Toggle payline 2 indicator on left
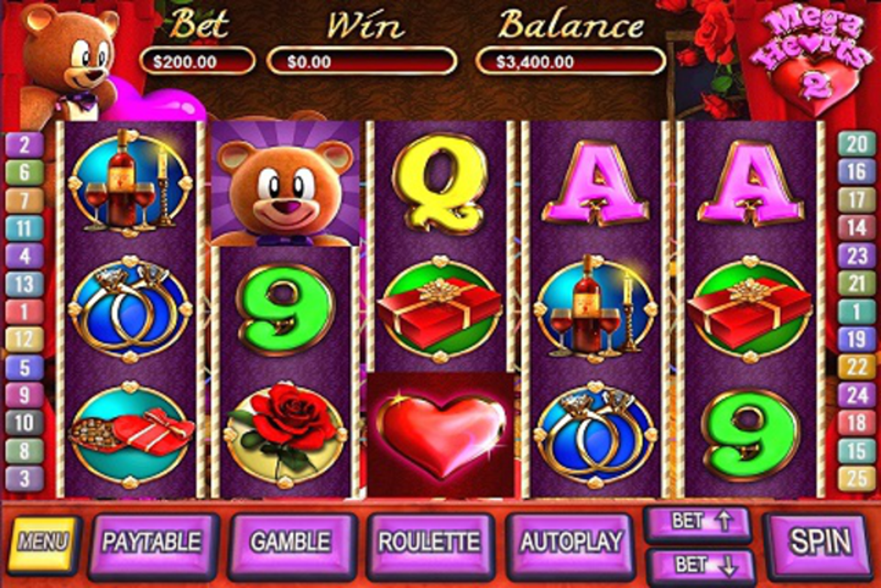This screenshot has width=881, height=588. 24,145
